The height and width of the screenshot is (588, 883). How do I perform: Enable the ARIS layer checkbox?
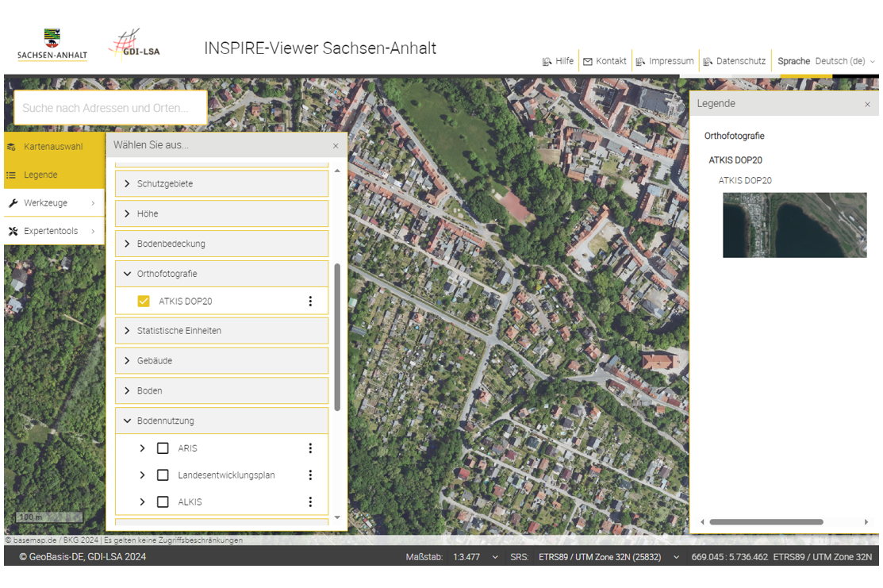pos(163,448)
